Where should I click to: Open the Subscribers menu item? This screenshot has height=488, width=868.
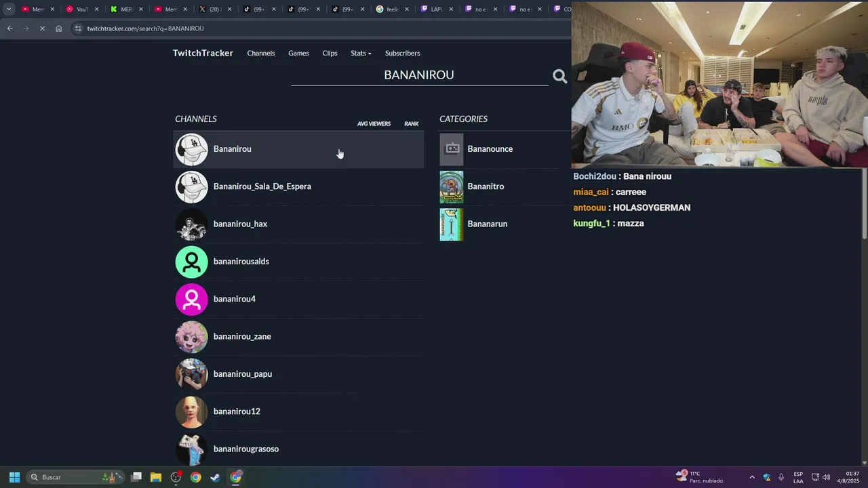click(402, 53)
